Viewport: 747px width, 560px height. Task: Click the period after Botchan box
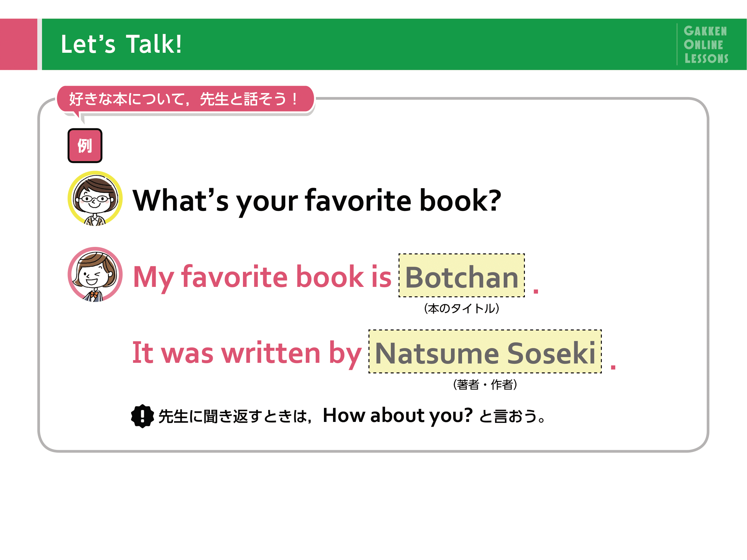[x=536, y=291]
